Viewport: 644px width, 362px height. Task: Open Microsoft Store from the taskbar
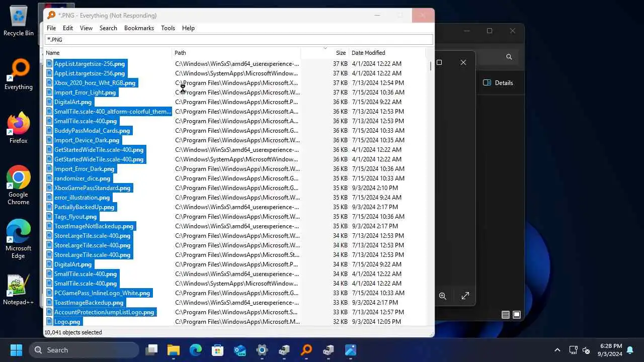[x=218, y=350]
